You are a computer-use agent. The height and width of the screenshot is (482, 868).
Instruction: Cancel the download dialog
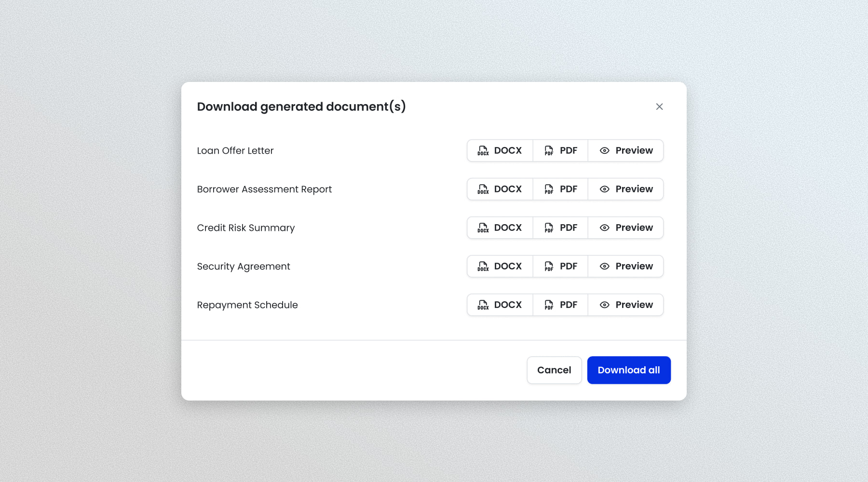(x=554, y=370)
